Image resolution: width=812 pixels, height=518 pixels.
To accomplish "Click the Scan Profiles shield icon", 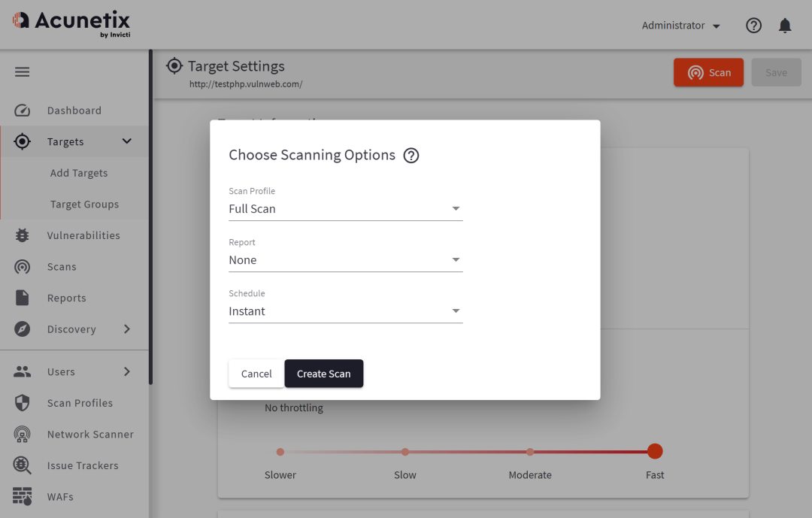I will (x=23, y=403).
